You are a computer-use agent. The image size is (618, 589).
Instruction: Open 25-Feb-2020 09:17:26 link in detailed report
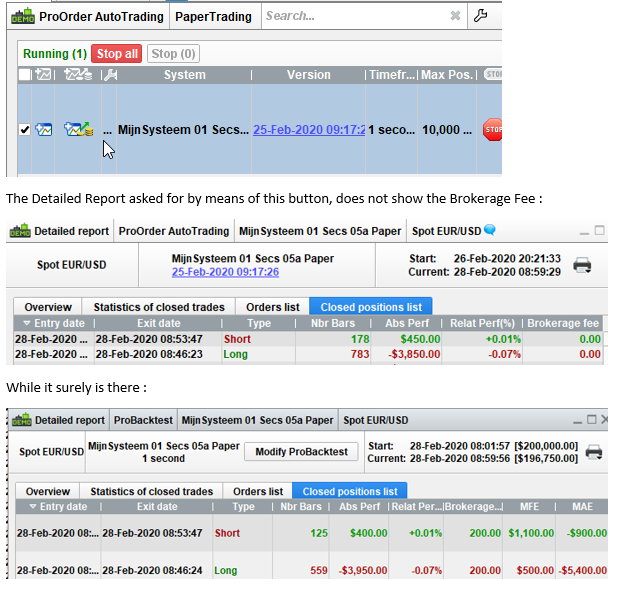tap(225, 272)
